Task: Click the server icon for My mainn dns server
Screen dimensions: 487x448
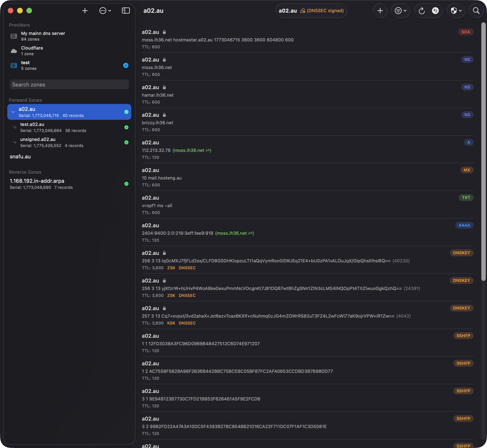Action: 14,36
